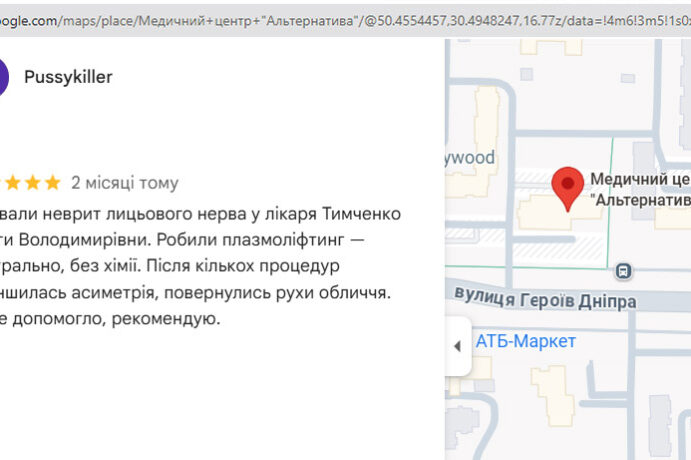Open the reviewer's username next to the avatar
This screenshot has width=691, height=460.
68,77
